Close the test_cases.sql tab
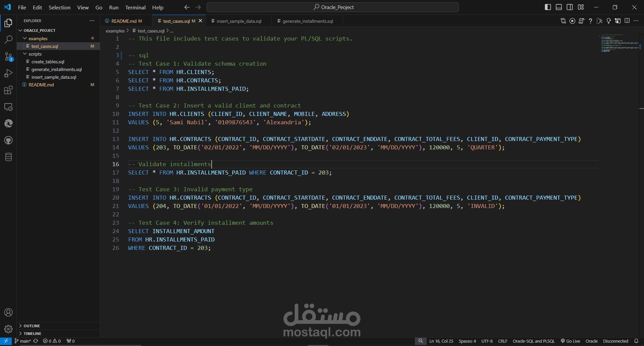This screenshot has width=644, height=346. (x=201, y=21)
